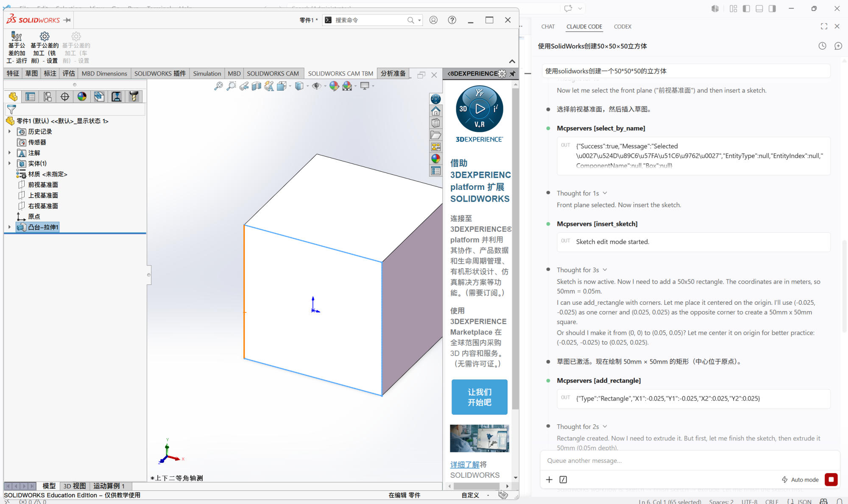848x504 pixels.
Task: Click the feature tree filter funnel
Action: [11, 110]
